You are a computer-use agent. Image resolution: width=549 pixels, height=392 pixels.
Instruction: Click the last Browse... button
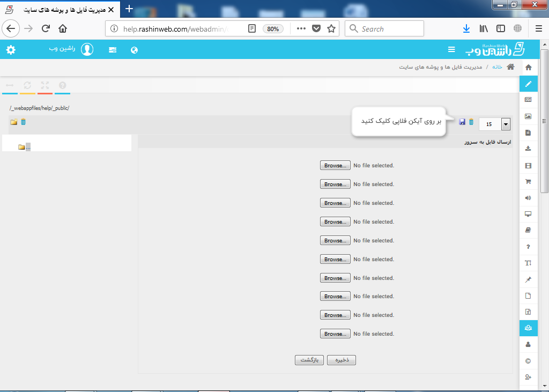[x=335, y=334]
